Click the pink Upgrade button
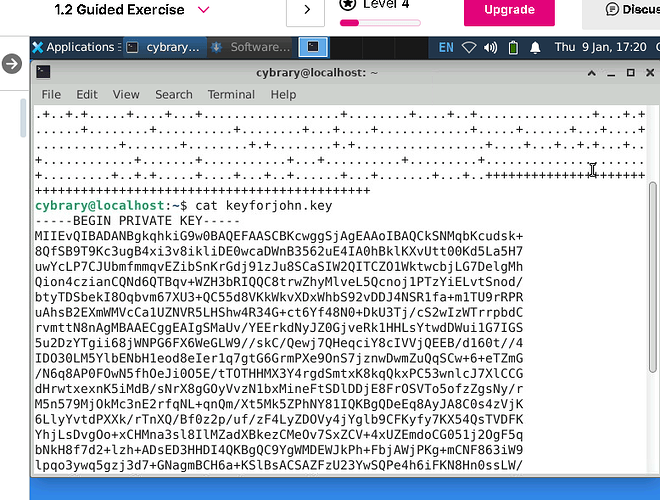Screen dimensions: 660x500 pos(509,10)
